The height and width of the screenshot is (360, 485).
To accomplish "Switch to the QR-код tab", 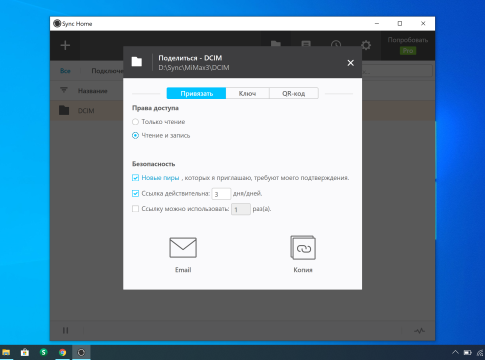I will point(294,93).
